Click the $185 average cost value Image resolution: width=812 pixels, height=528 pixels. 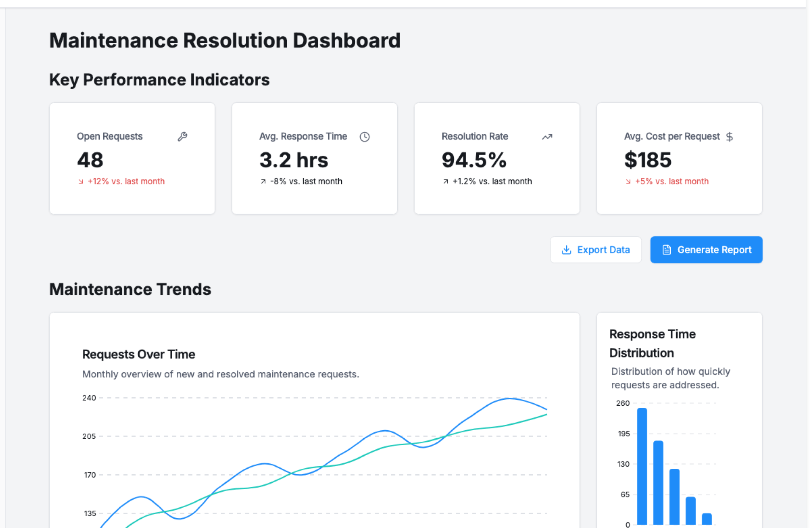(x=647, y=160)
